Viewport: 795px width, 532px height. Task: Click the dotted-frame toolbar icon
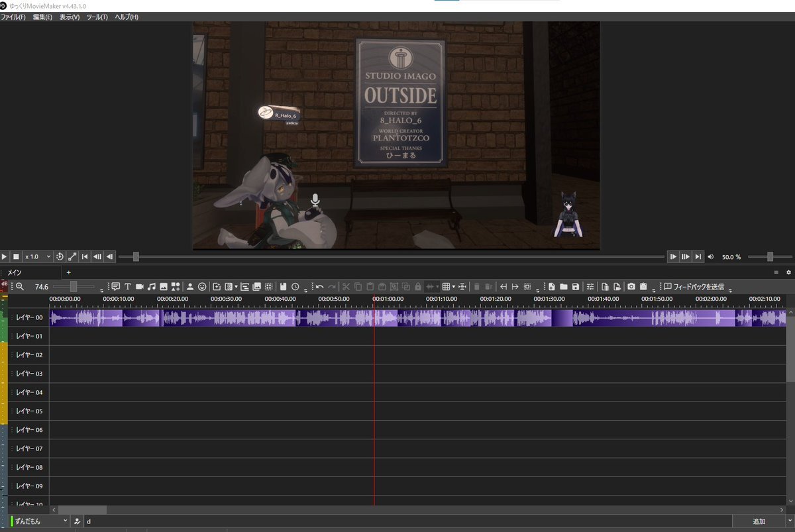click(x=268, y=286)
